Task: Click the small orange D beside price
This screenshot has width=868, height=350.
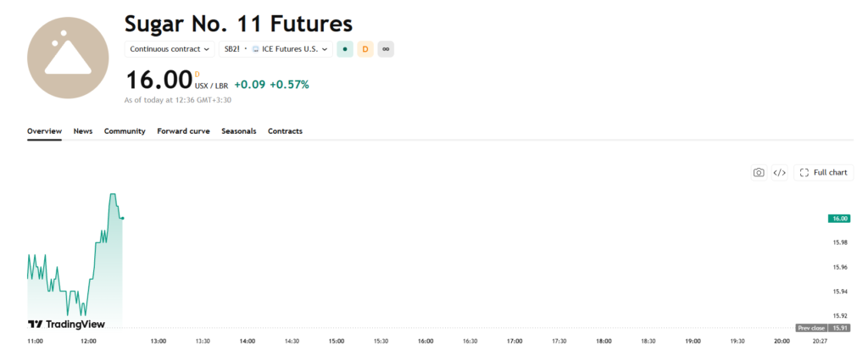Action: [197, 75]
